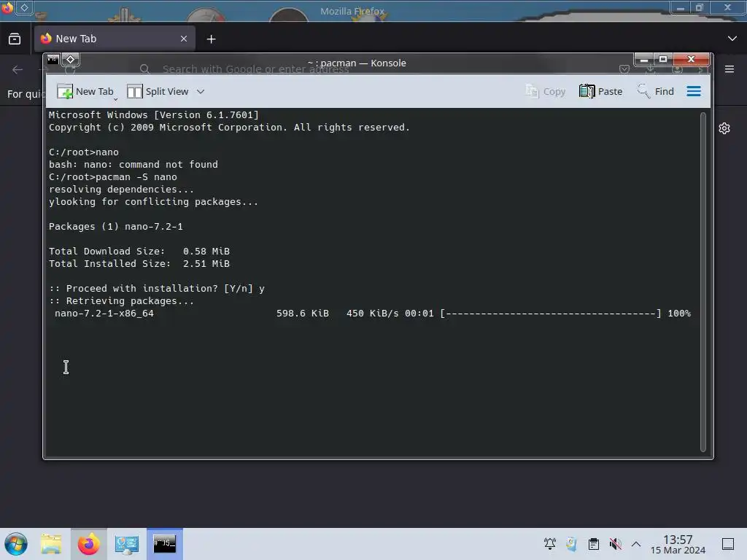Click the Split View button in Konsole
747x560 pixels.
(158, 91)
